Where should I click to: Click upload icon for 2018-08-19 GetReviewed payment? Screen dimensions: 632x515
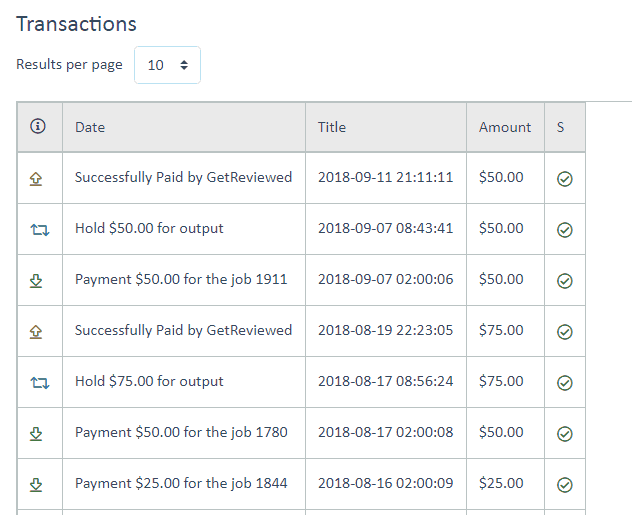39,331
